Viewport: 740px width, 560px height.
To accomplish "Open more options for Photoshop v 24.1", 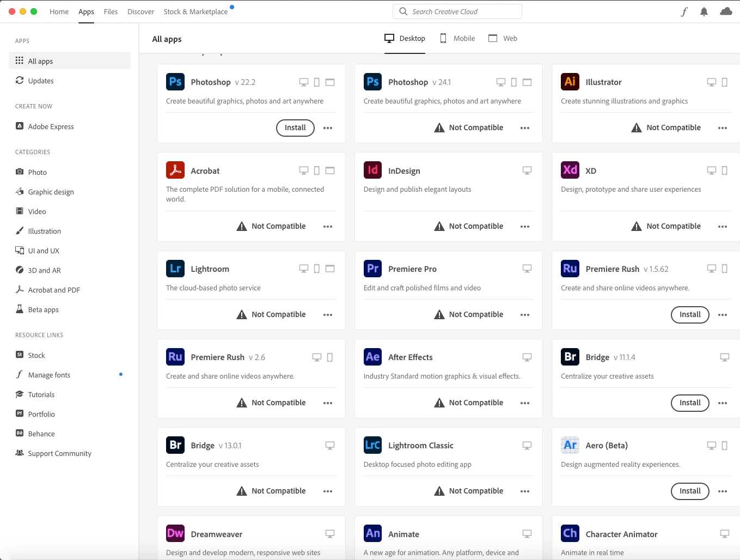I will point(525,128).
